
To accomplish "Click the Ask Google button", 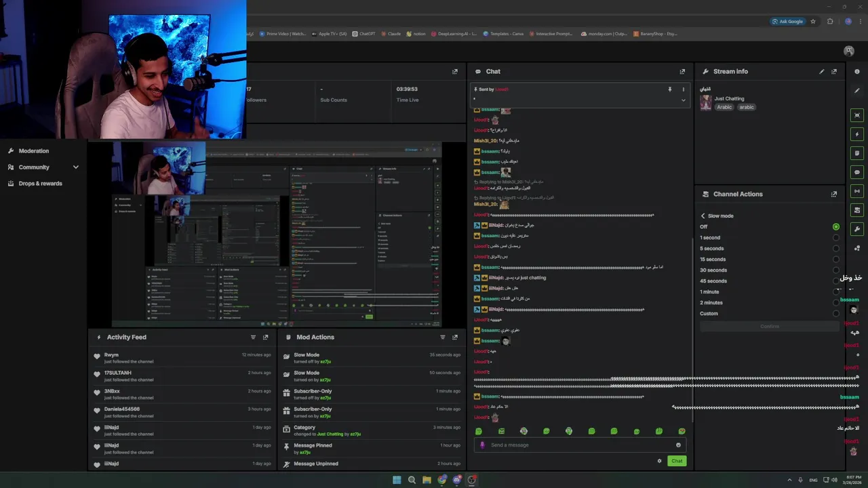I will pos(788,21).
